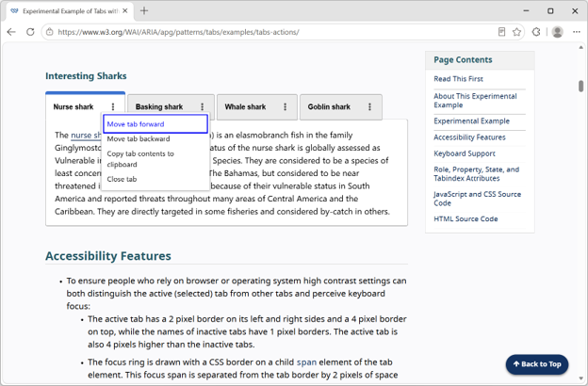Open the immersive reader icon in address bar
Image resolution: width=588 pixels, height=386 pixels.
point(501,32)
